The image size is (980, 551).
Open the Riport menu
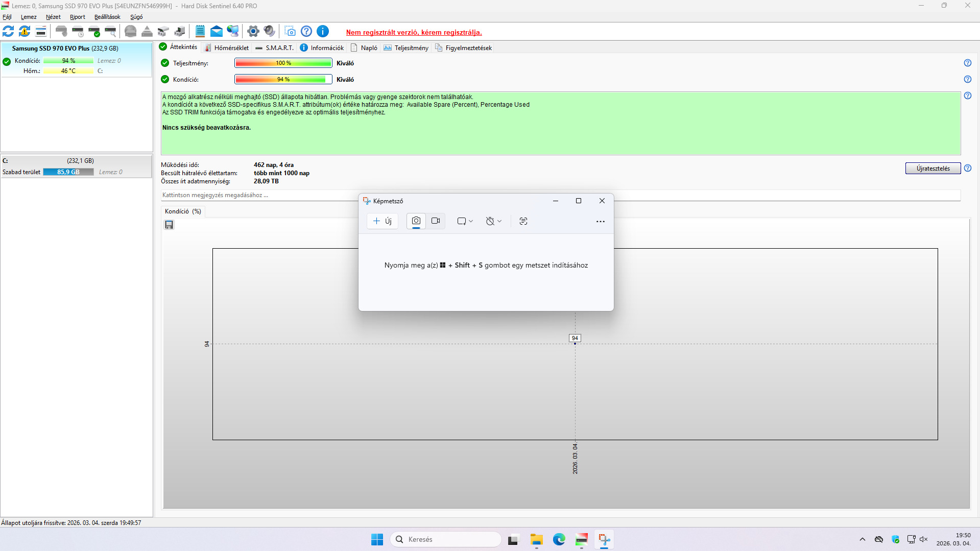78,17
